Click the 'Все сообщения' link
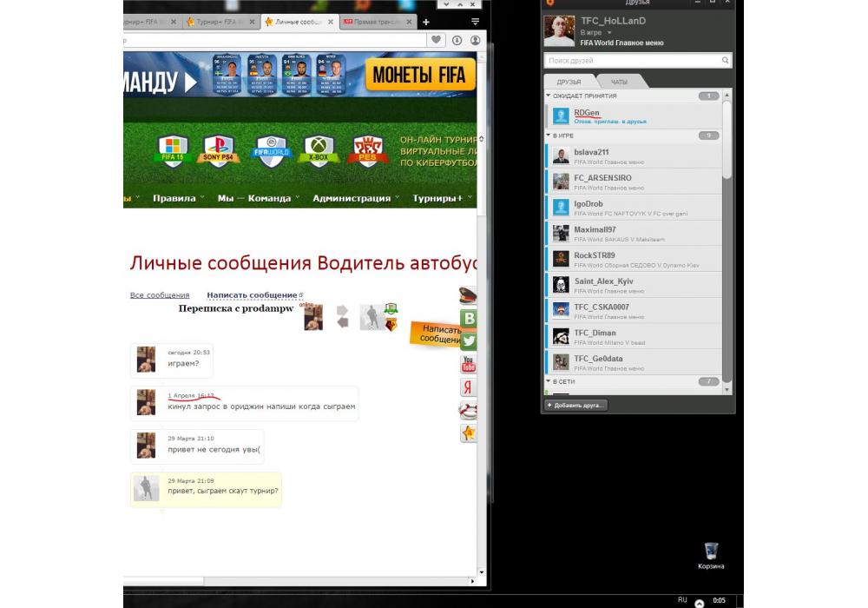 tap(160, 295)
